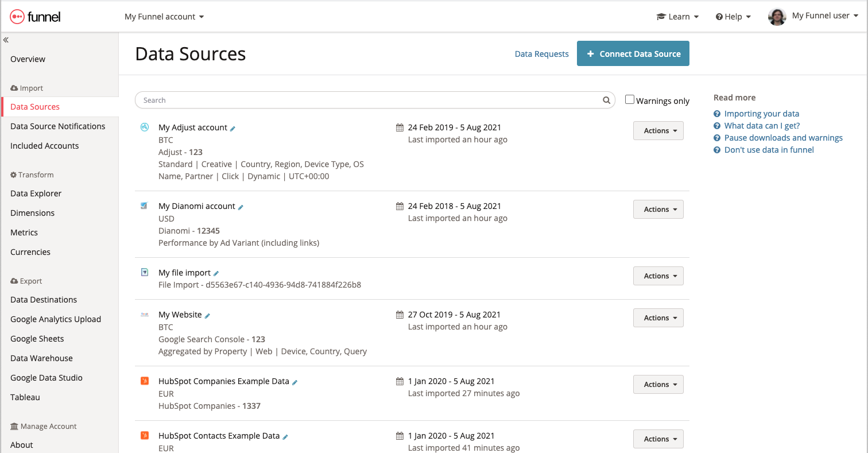Image resolution: width=868 pixels, height=453 pixels.
Task: Open Included Accounts page
Action: pos(45,146)
